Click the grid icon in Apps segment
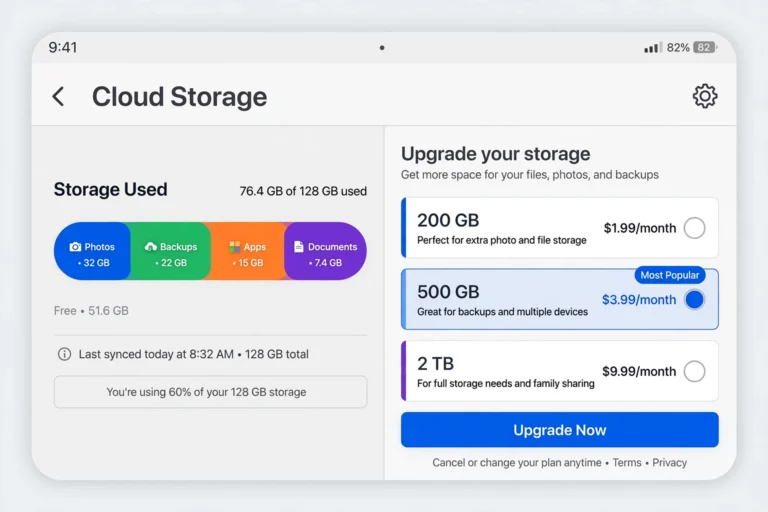 tap(235, 246)
